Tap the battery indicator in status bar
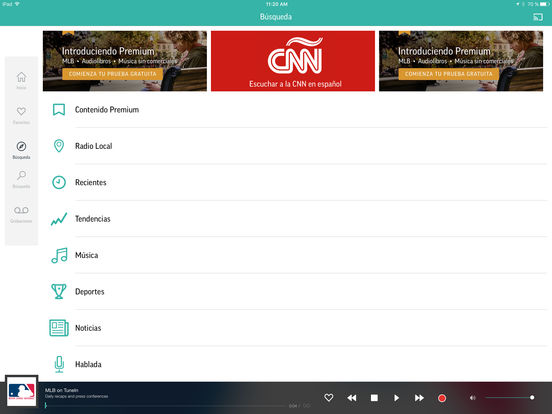Image resolution: width=552 pixels, height=414 pixels. 545,4
